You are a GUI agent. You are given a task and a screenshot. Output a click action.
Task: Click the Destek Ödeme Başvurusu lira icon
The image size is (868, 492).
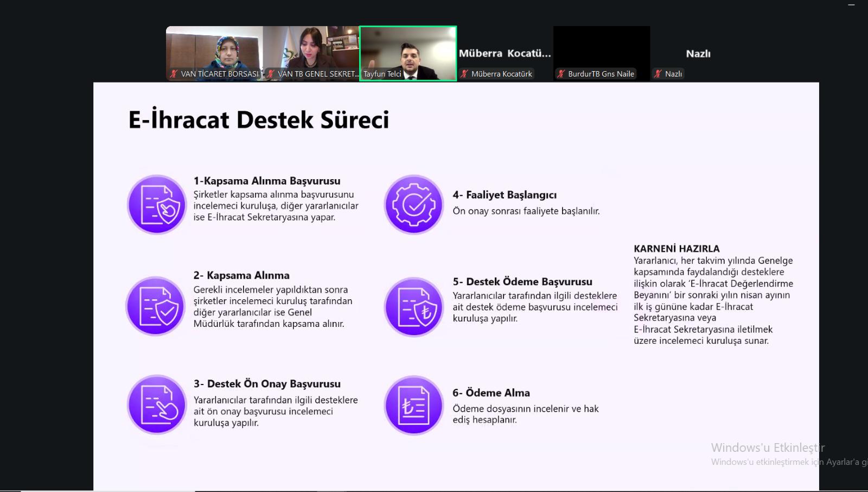(x=414, y=307)
